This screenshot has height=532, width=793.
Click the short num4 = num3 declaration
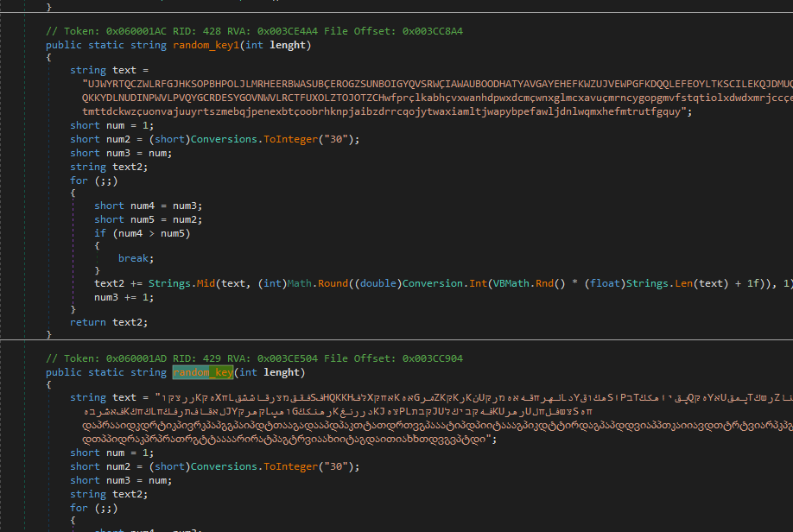pos(148,206)
